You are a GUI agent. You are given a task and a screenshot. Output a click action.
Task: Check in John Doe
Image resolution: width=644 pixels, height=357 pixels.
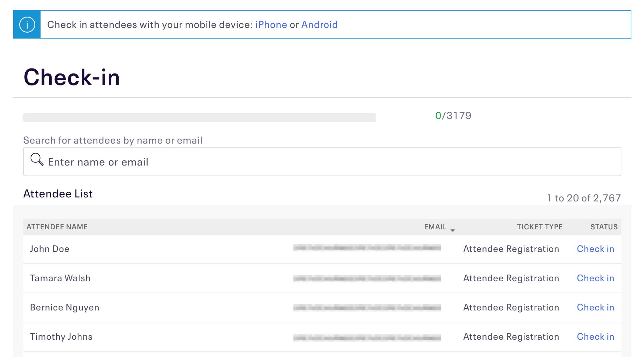[x=595, y=249]
